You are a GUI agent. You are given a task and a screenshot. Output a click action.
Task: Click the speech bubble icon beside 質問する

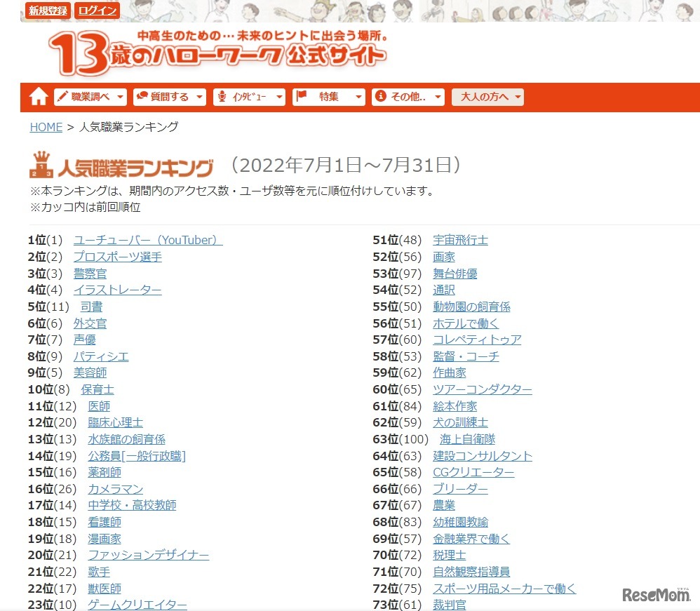[141, 97]
